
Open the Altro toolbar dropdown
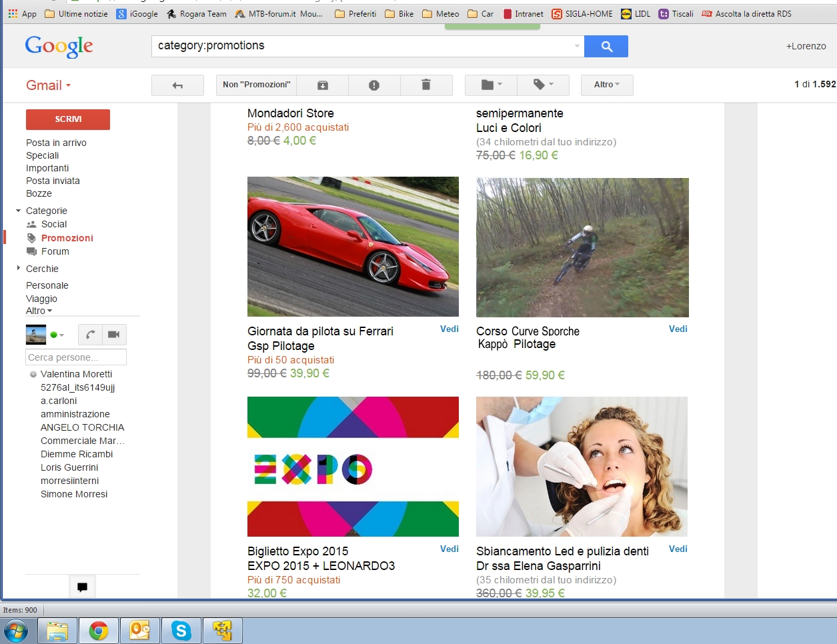tap(607, 85)
